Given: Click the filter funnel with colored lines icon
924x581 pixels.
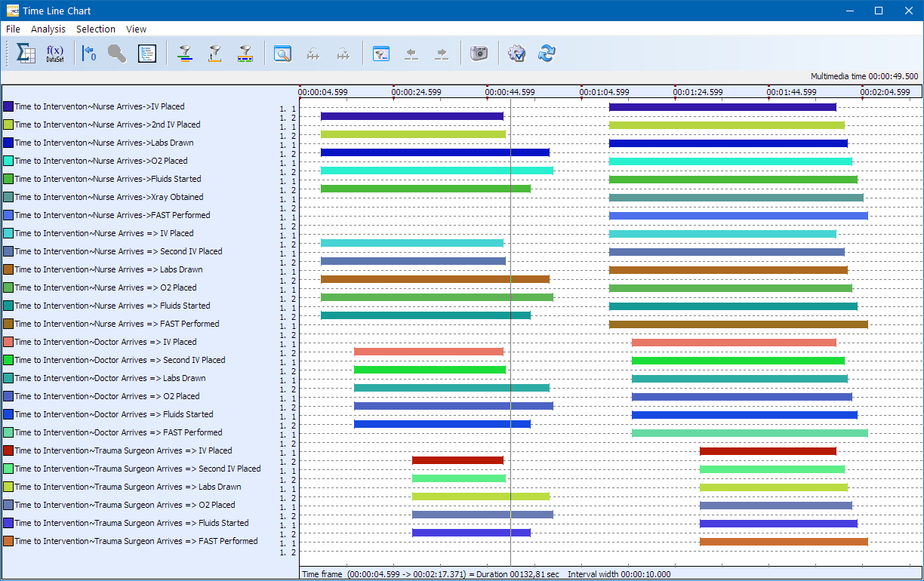Looking at the screenshot, I should (185, 54).
